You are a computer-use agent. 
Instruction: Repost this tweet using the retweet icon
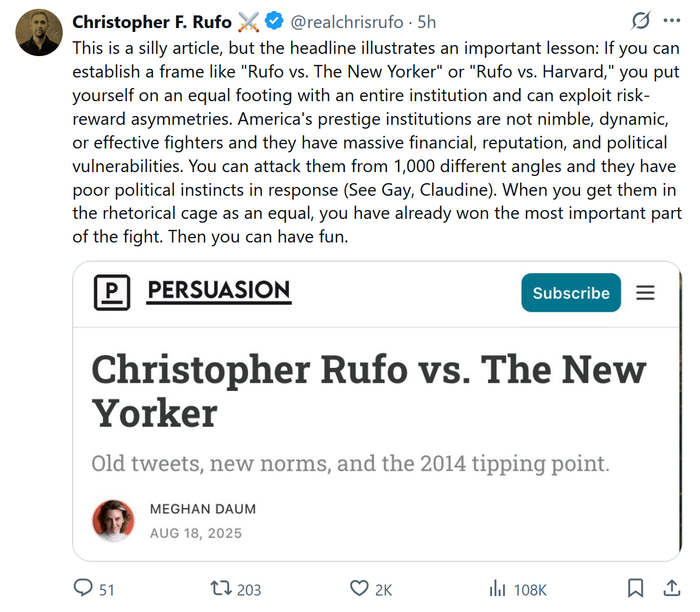tap(221, 588)
